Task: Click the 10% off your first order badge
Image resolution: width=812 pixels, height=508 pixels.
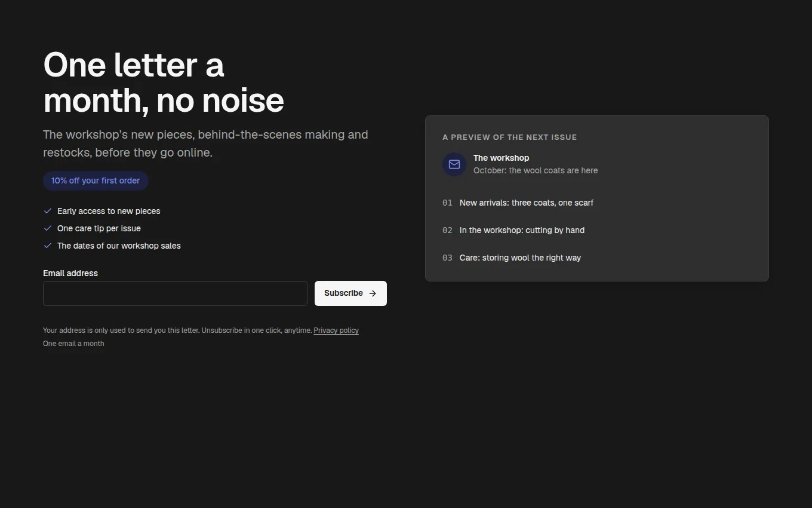Action: point(96,180)
